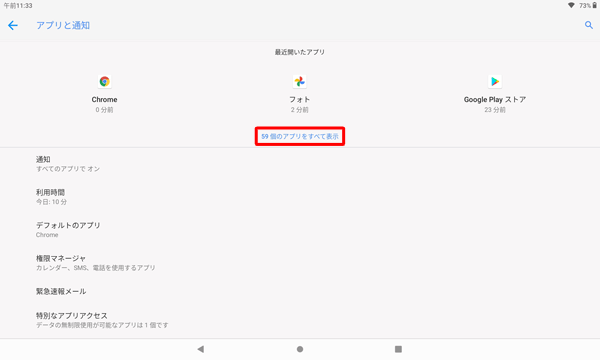The height and width of the screenshot is (360, 600).
Task: Tap the '2 分前' text under フォト
Action: [x=300, y=110]
